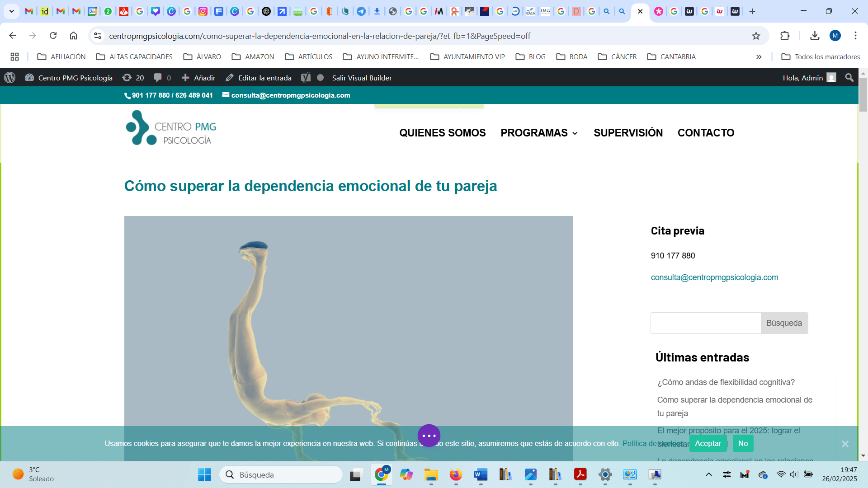This screenshot has height=488, width=868.
Task: Click the sidebar Búsqueda search button
Action: pyautogui.click(x=784, y=323)
